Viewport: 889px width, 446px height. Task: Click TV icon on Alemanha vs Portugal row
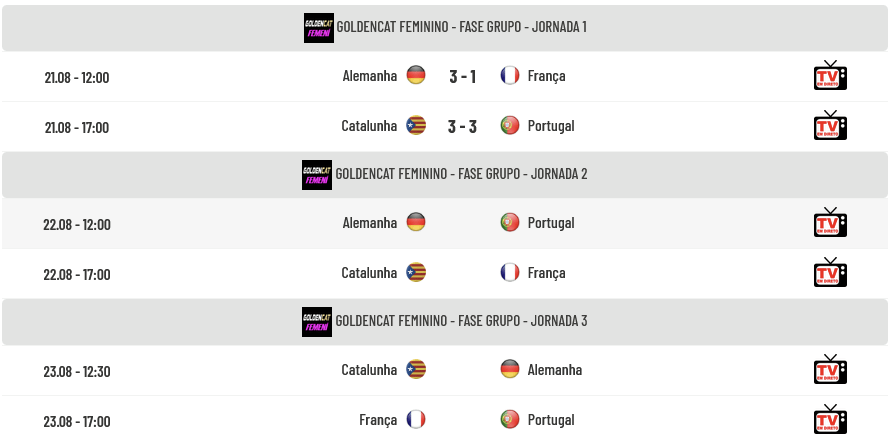point(830,222)
